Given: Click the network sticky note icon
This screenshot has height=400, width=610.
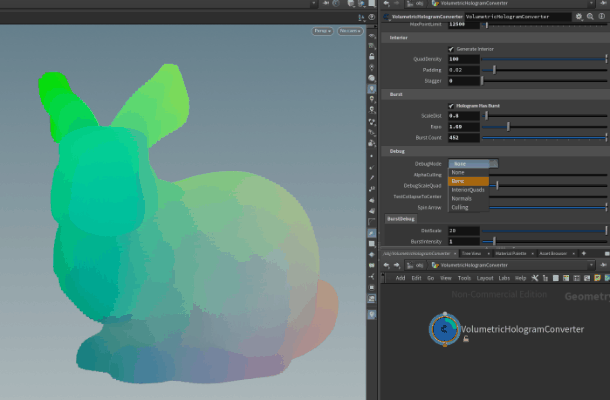Looking at the screenshot, I should click(x=597, y=278).
